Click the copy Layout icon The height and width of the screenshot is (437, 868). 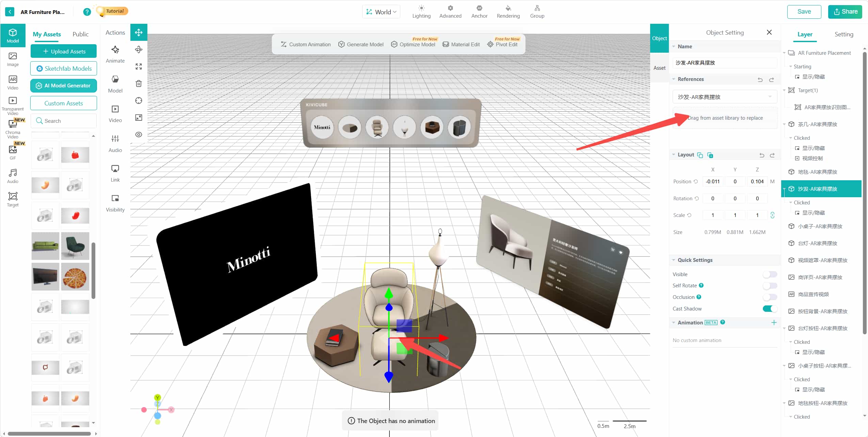[x=700, y=155]
